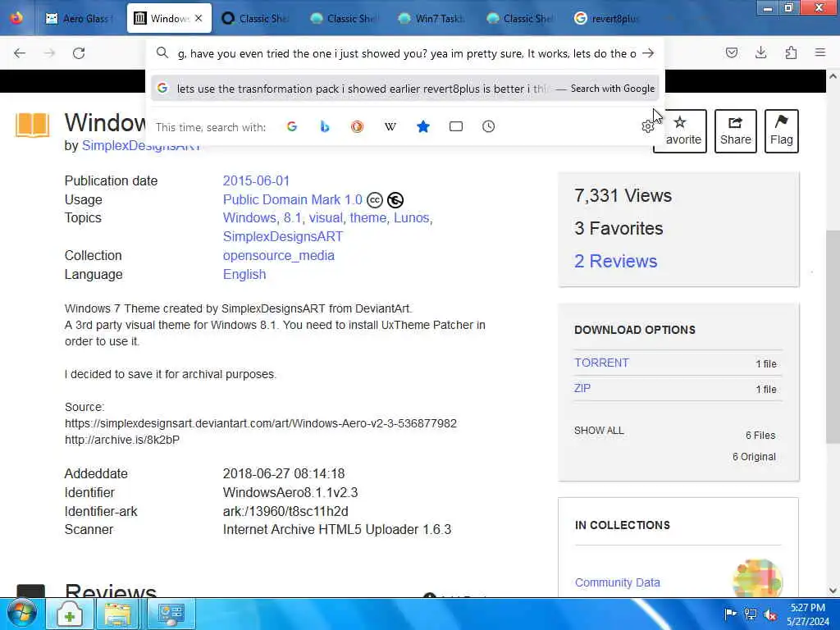Click the browser Forward arrow
The height and width of the screenshot is (630, 840).
click(49, 53)
